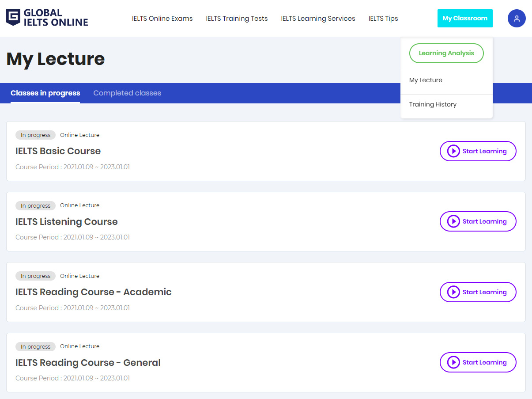This screenshot has width=532, height=399.
Task: Open IELTS Online Exams menu
Action: click(x=162, y=19)
